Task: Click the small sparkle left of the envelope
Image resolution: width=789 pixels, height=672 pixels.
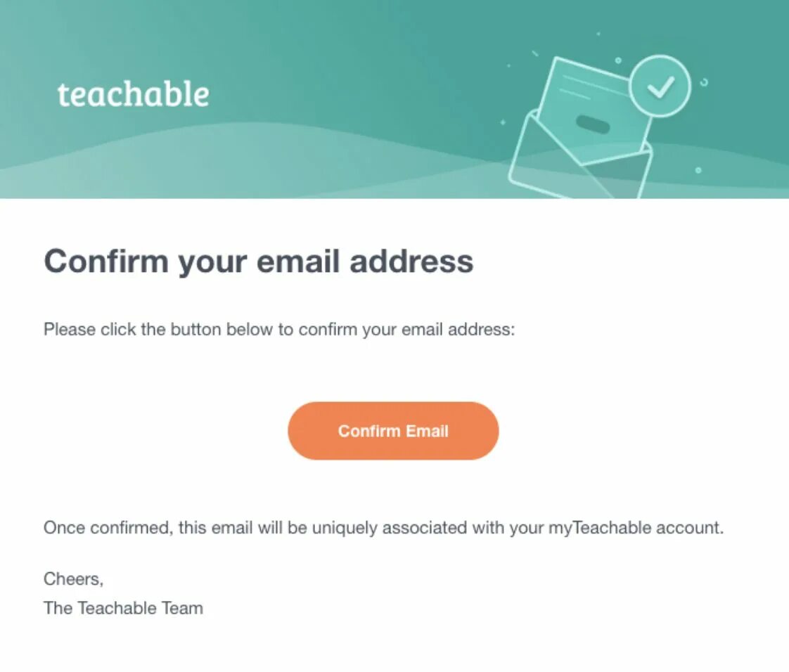Action: pyautogui.click(x=502, y=122)
